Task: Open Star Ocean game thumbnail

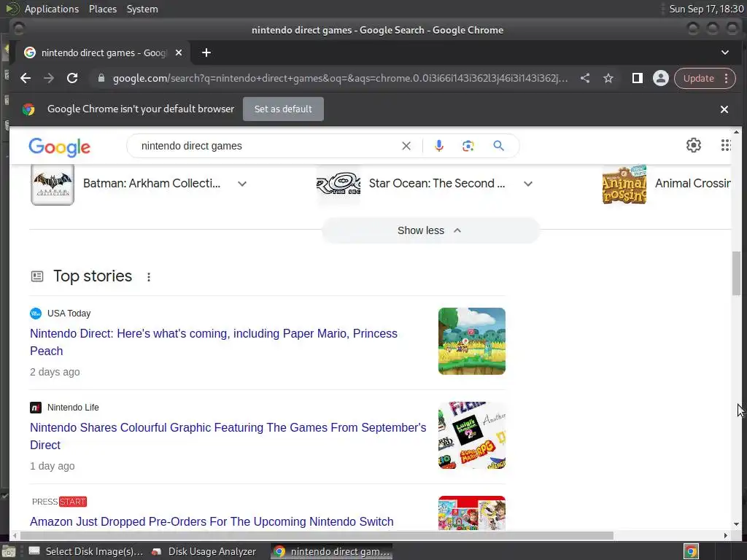Action: tap(338, 184)
